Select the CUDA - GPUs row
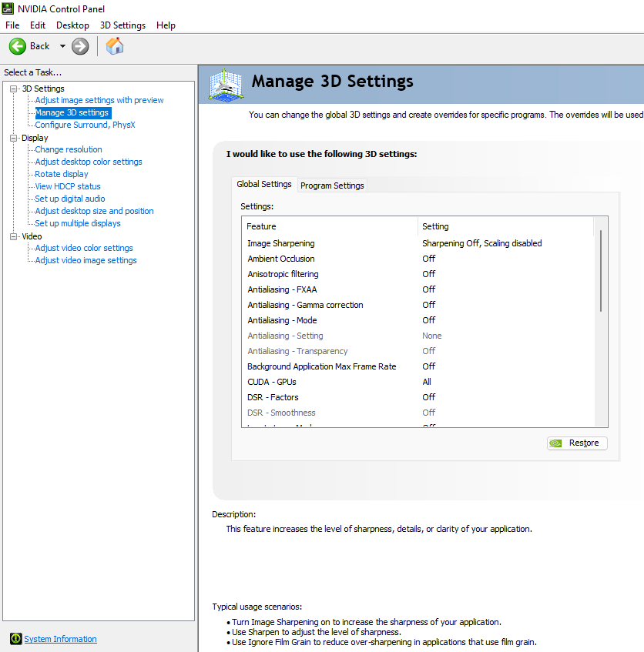Viewport: 644px width, 652px height. pyautogui.click(x=419, y=382)
